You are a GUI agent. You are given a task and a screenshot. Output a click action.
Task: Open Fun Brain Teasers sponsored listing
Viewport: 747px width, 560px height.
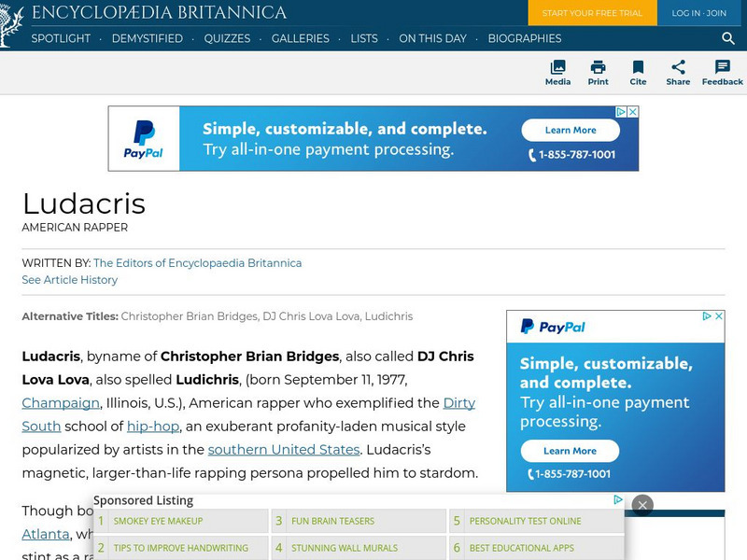click(x=359, y=521)
